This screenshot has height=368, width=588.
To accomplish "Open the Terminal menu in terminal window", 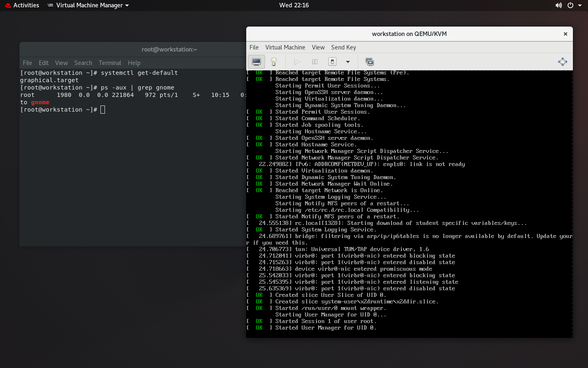I will pos(110,63).
